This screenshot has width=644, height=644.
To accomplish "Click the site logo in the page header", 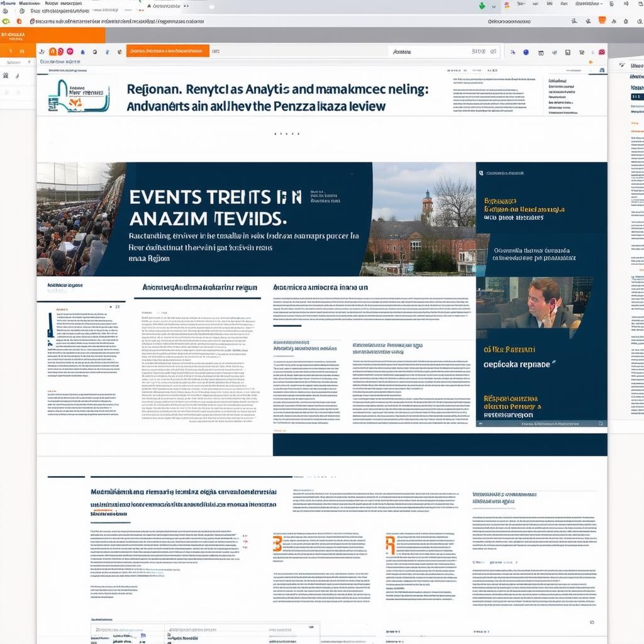I will point(78,96).
